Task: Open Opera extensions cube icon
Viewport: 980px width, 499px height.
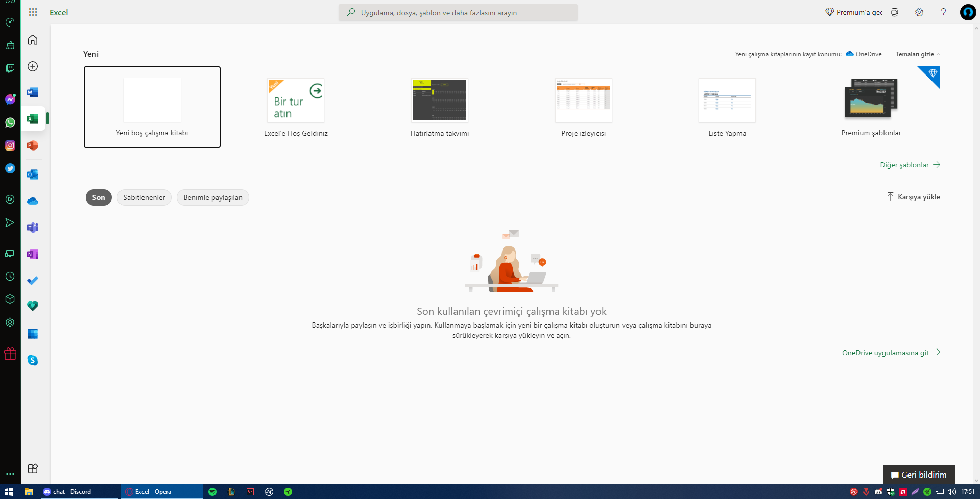Action: (10, 300)
